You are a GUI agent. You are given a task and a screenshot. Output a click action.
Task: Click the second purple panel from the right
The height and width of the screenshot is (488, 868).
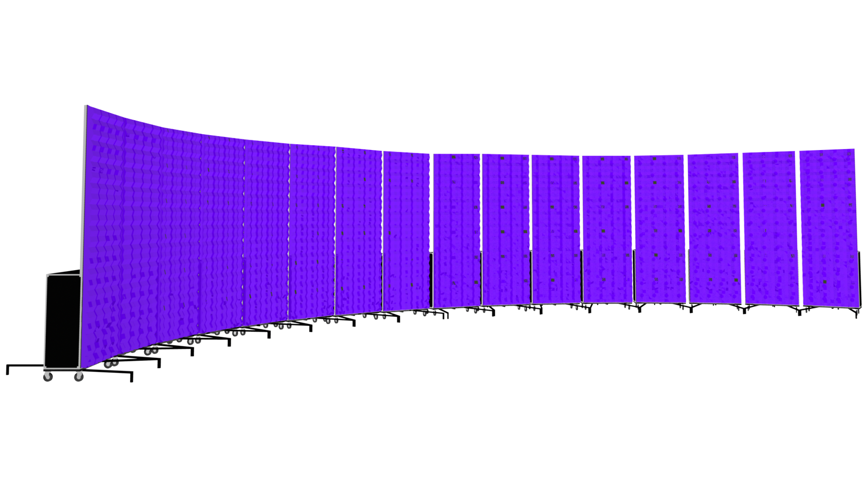click(x=770, y=203)
